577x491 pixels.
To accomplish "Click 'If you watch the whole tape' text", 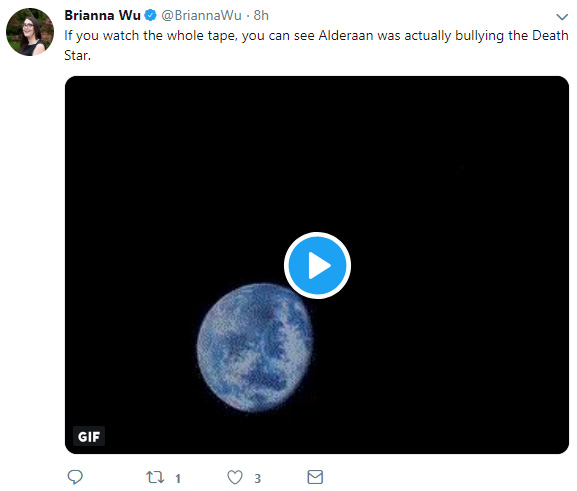I will 151,36.
